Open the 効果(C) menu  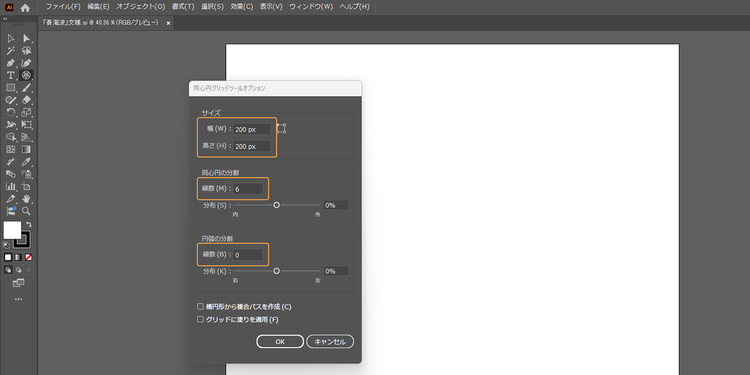[x=242, y=7]
